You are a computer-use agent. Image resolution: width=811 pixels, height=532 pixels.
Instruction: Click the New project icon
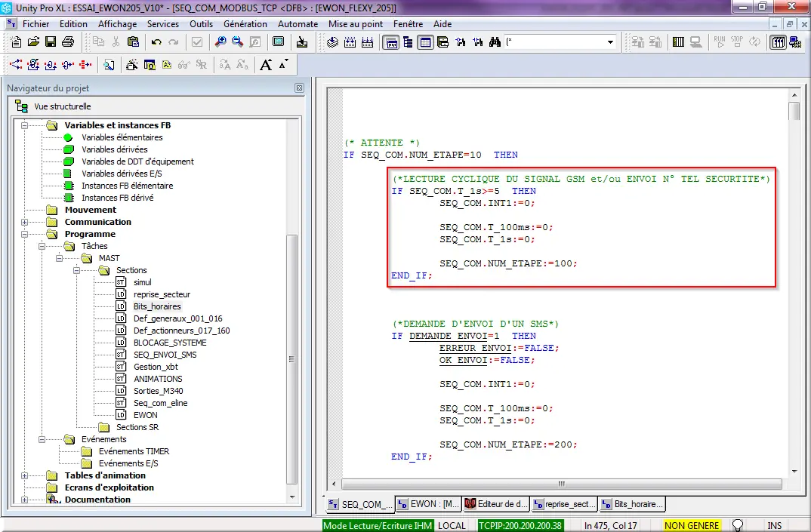(16, 42)
